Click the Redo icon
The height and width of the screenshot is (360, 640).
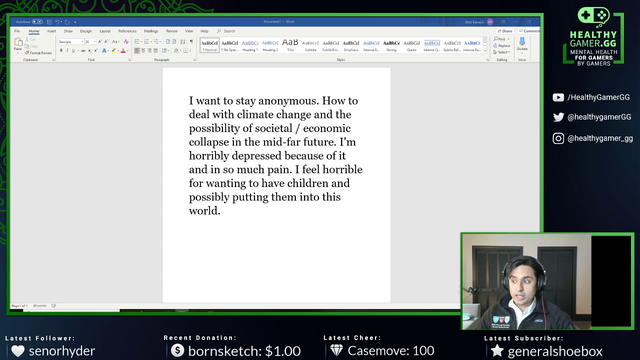67,22
